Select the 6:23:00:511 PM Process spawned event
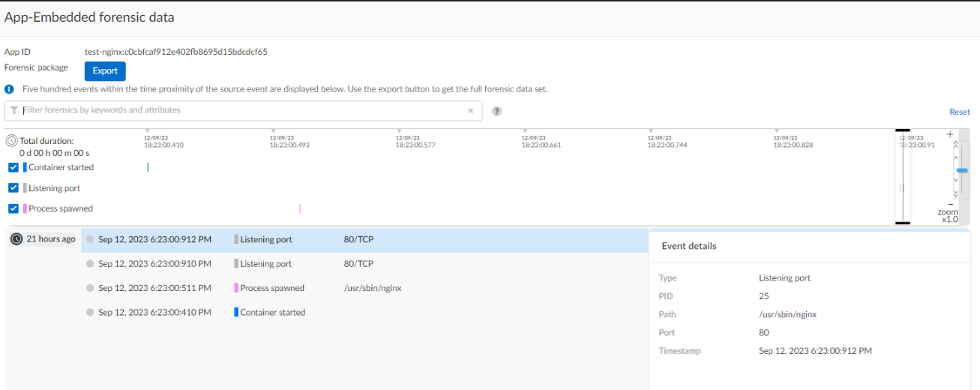Screen dimensions: 980x390 pyautogui.click(x=364, y=288)
